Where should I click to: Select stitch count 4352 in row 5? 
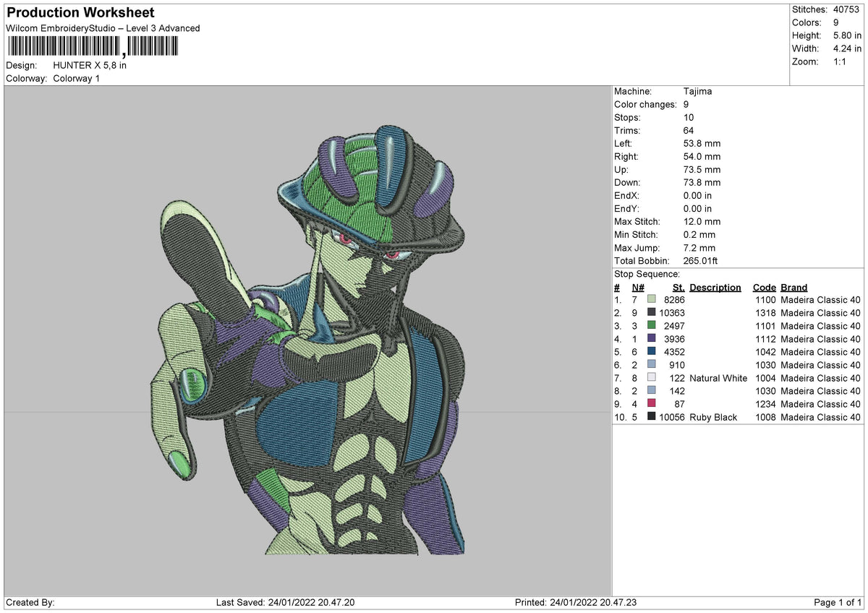point(673,351)
